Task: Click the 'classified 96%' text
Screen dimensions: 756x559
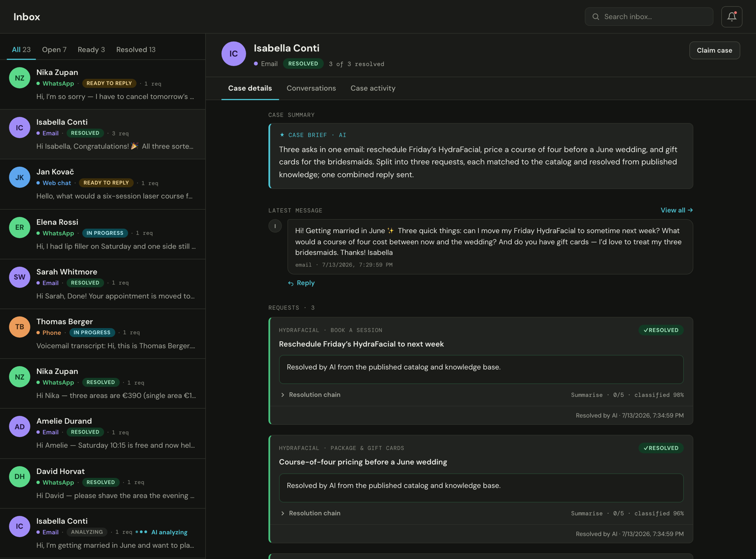Action: (659, 513)
